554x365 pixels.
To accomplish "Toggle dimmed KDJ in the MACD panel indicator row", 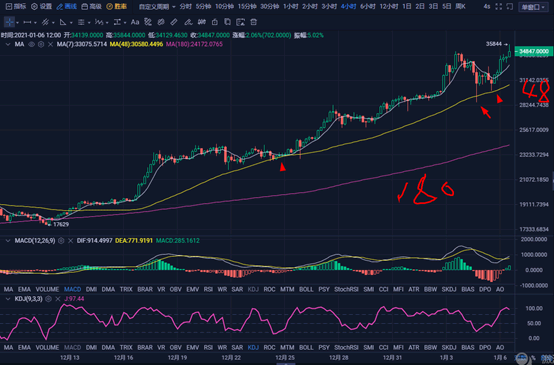I will pyautogui.click(x=253, y=289).
